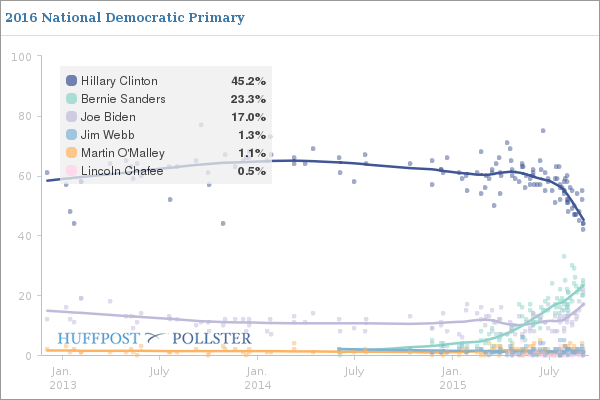Click the Hillary Clinton legend color dot
The width and height of the screenshot is (600, 400).
[71, 81]
